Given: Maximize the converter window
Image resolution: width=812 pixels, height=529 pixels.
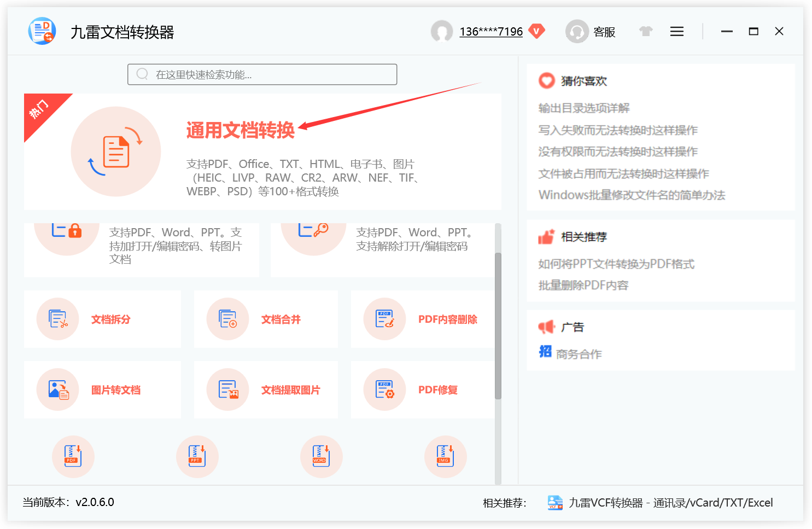Looking at the screenshot, I should click(753, 32).
